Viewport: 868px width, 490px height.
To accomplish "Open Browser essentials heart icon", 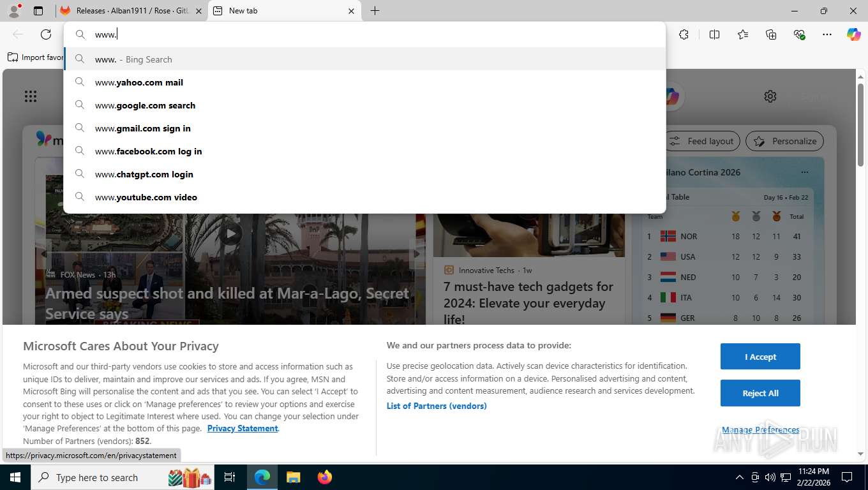I will click(799, 34).
